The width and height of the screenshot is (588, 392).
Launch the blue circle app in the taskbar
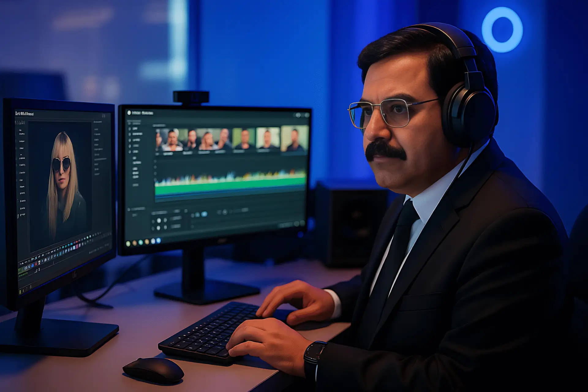point(159,241)
